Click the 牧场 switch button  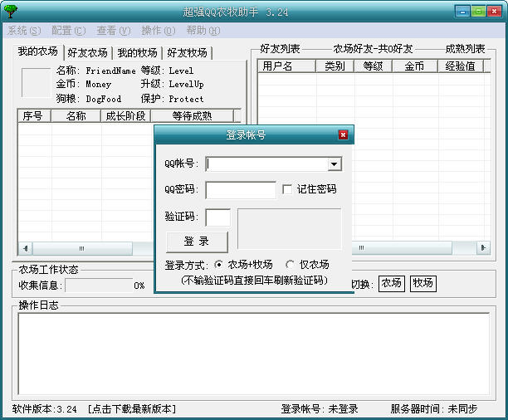423,284
